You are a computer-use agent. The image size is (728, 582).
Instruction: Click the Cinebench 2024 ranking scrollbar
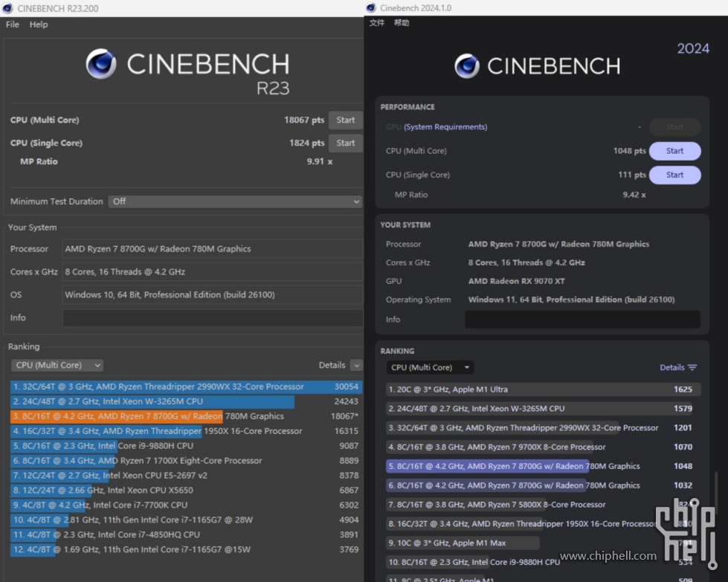click(x=716, y=492)
